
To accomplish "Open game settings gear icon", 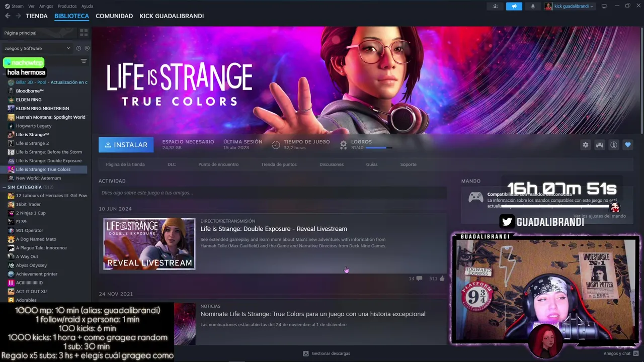I will tap(585, 145).
